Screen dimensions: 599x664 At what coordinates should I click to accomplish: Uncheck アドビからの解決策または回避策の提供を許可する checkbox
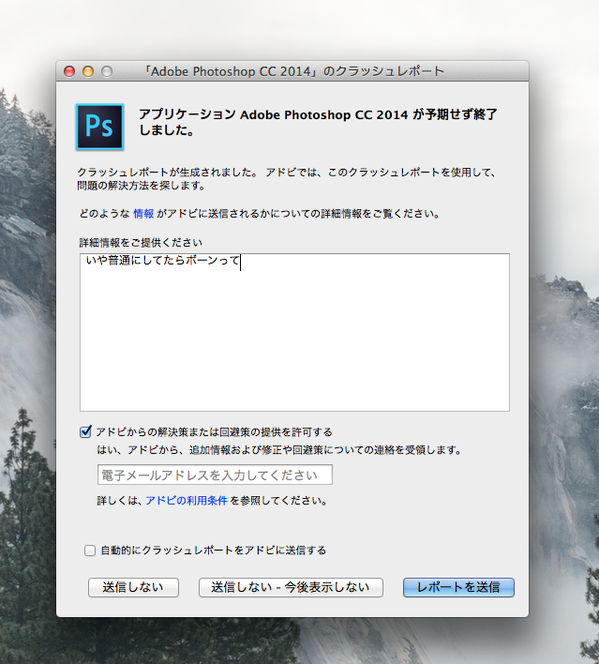tap(86, 432)
